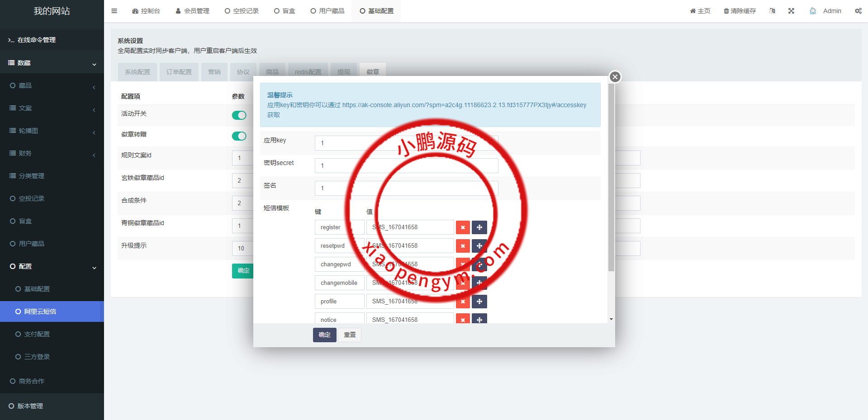
Task: Collapse the 配置 sidebar group
Action: (94, 267)
